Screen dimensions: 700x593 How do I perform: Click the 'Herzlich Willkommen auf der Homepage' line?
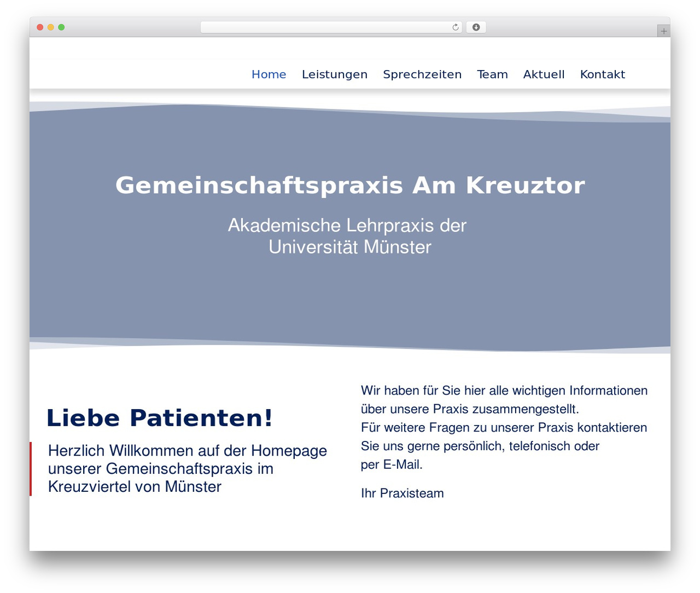(188, 451)
